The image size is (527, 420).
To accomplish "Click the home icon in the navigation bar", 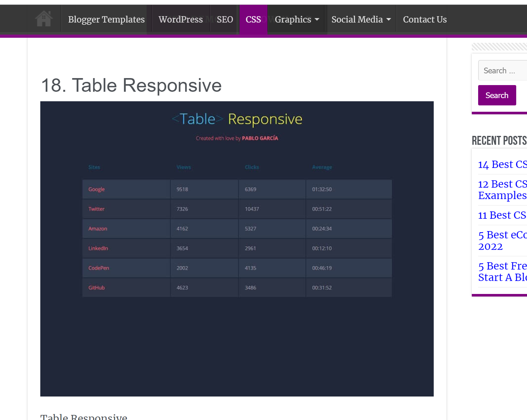I will [x=43, y=19].
